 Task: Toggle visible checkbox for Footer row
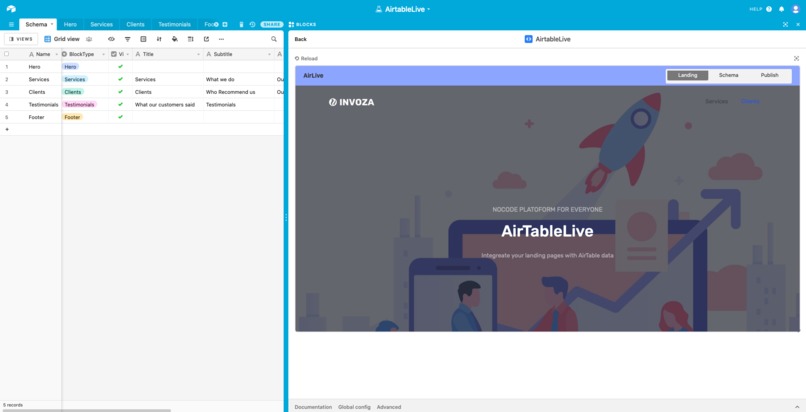click(120, 117)
